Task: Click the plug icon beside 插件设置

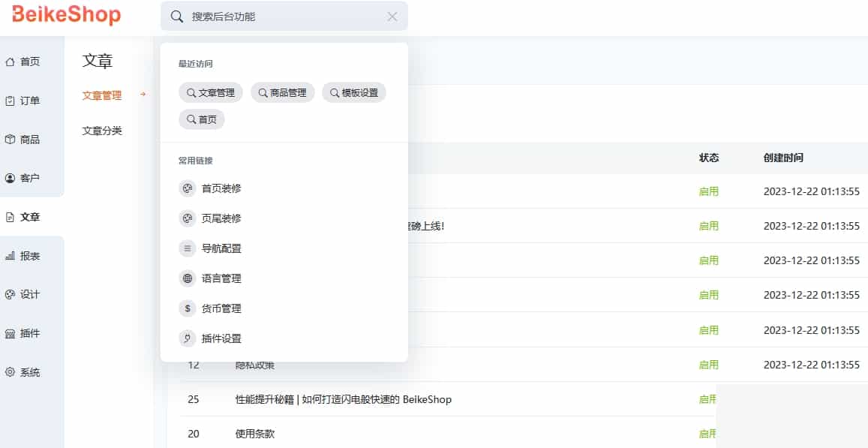Action: click(188, 338)
